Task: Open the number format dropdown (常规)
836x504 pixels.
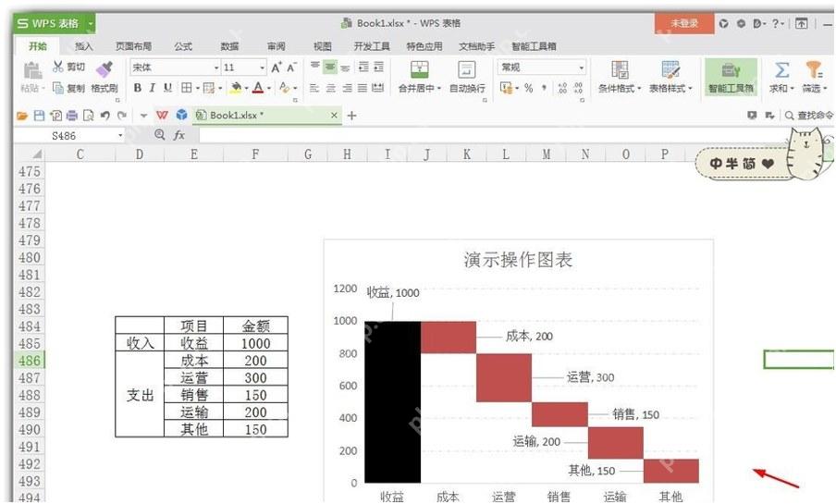Action: pyautogui.click(x=581, y=68)
